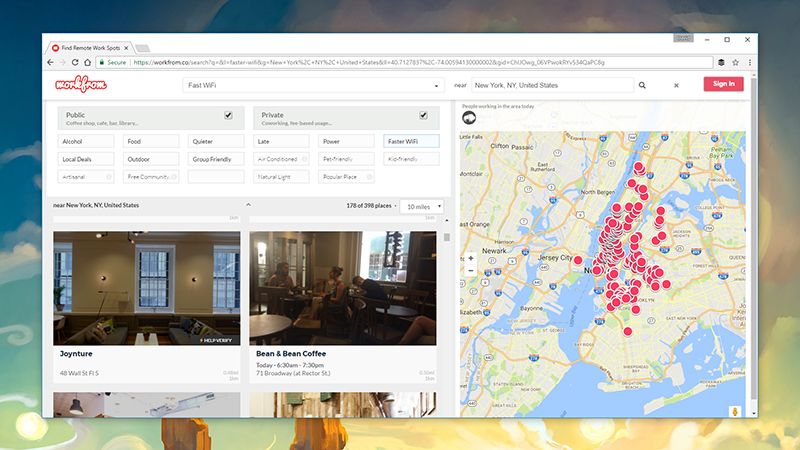Toggle the Power filter
This screenshot has width=800, height=450.
click(x=346, y=141)
